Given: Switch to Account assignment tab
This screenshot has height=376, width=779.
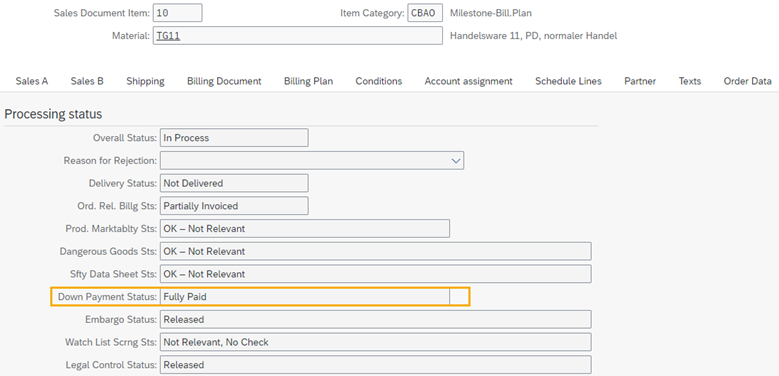Looking at the screenshot, I should [x=468, y=81].
